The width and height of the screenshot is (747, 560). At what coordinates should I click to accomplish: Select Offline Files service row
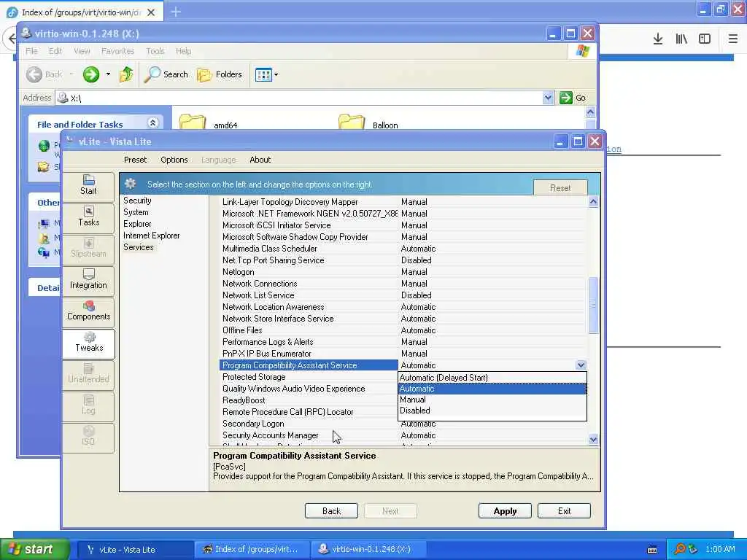403,330
